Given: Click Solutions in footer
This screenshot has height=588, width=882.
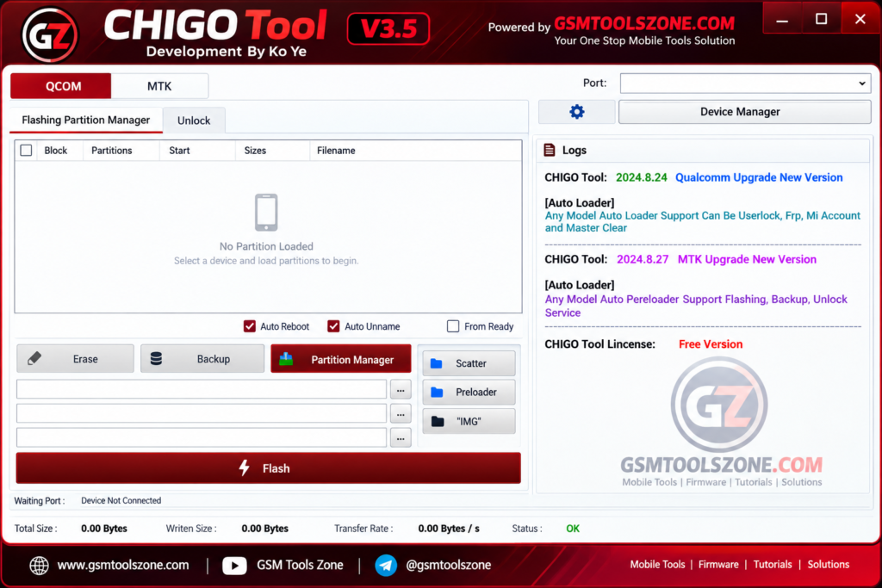Looking at the screenshot, I should tap(829, 565).
